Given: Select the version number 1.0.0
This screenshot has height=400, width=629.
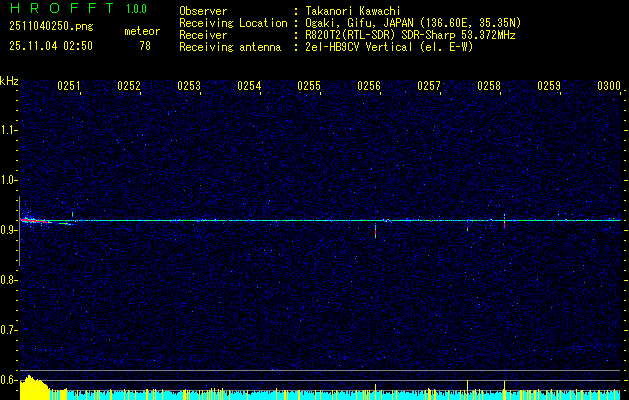Looking at the screenshot, I should [136, 9].
